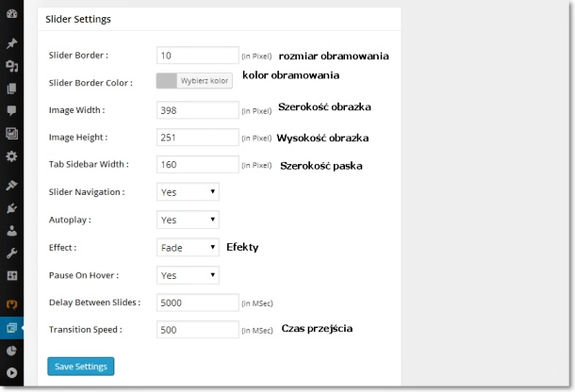Click the Wybierz kolor button
The width and height of the screenshot is (575, 392).
point(205,81)
